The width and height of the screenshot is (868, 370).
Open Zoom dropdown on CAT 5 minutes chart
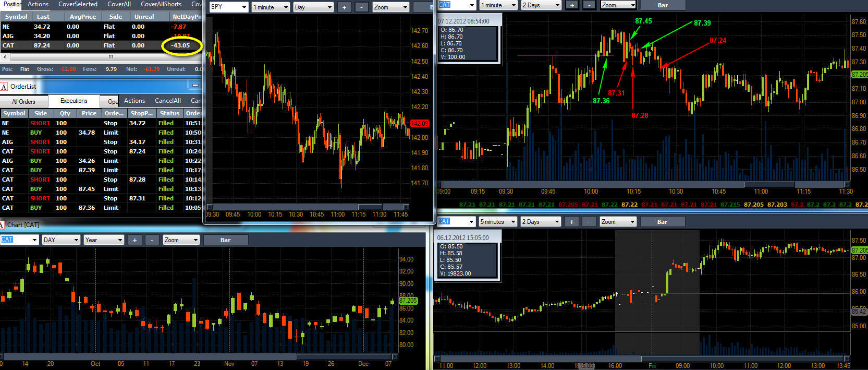tap(618, 222)
